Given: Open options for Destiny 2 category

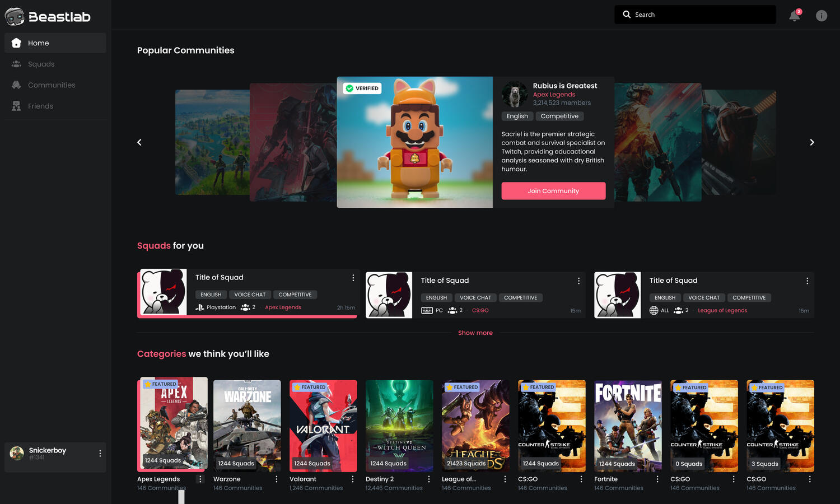Looking at the screenshot, I should (x=428, y=479).
